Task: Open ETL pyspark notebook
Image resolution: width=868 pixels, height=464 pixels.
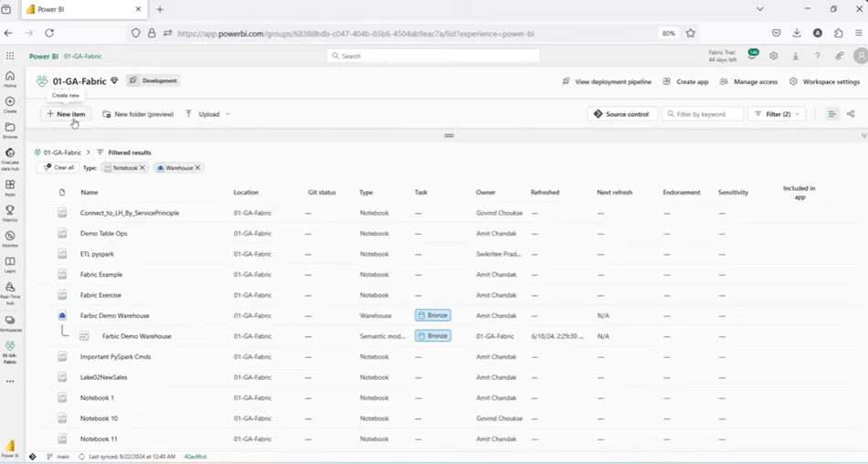Action: (97, 254)
